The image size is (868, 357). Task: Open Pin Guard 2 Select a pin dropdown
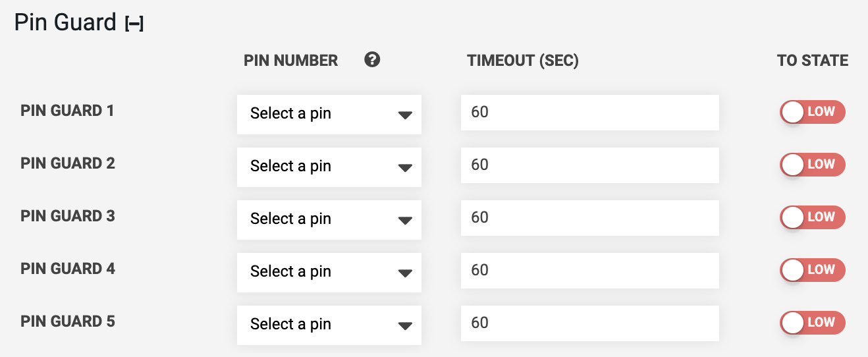pyautogui.click(x=329, y=167)
